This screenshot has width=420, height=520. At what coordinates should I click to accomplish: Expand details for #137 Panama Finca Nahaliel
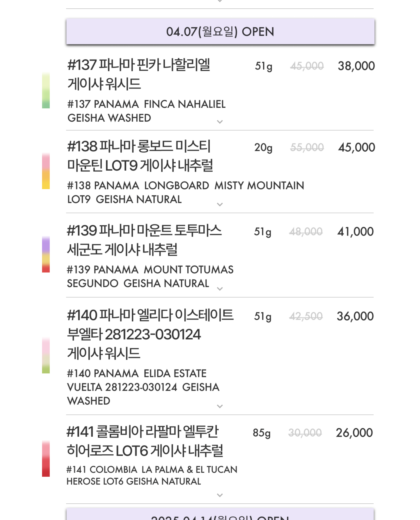pyautogui.click(x=220, y=122)
